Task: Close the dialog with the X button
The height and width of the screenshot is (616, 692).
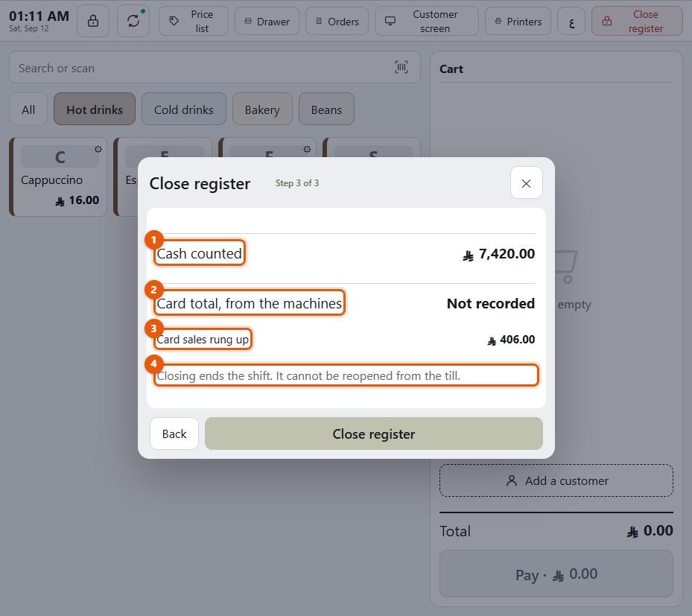Action: click(526, 182)
